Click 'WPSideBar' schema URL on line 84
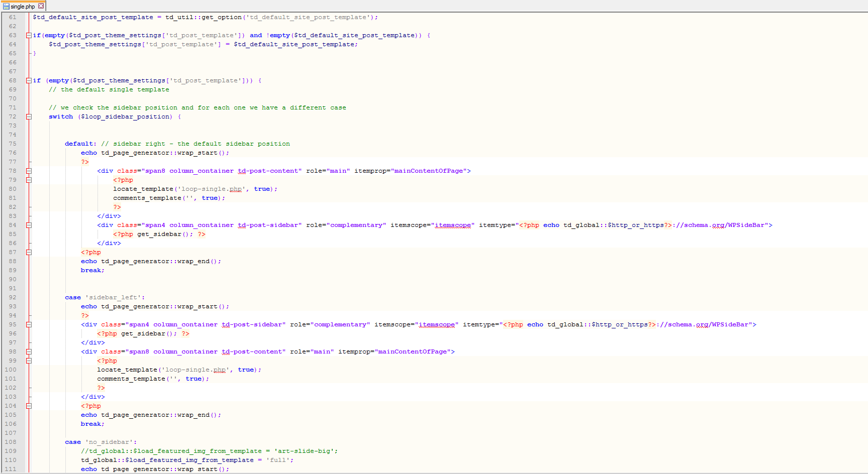Viewport: 868px width, 474px height. click(x=746, y=225)
